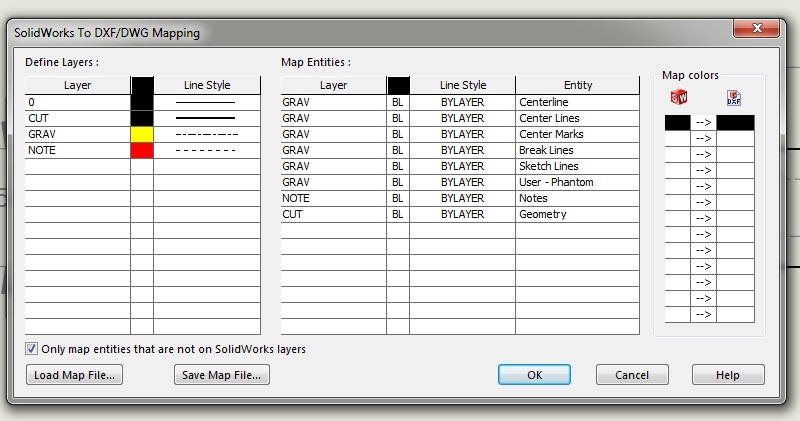Click the solid line style of layer 0
800x421 pixels.
click(x=207, y=102)
